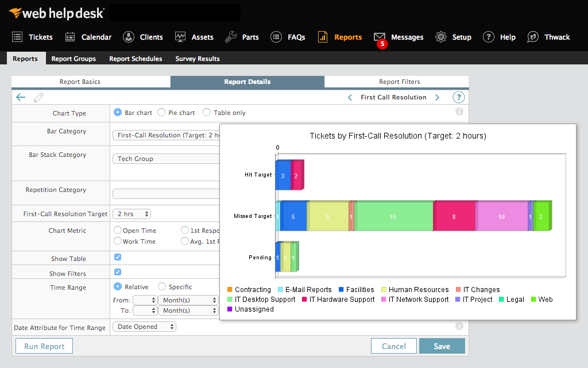The image size is (588, 368).
Task: Open the Tickets section
Action: tap(40, 37)
